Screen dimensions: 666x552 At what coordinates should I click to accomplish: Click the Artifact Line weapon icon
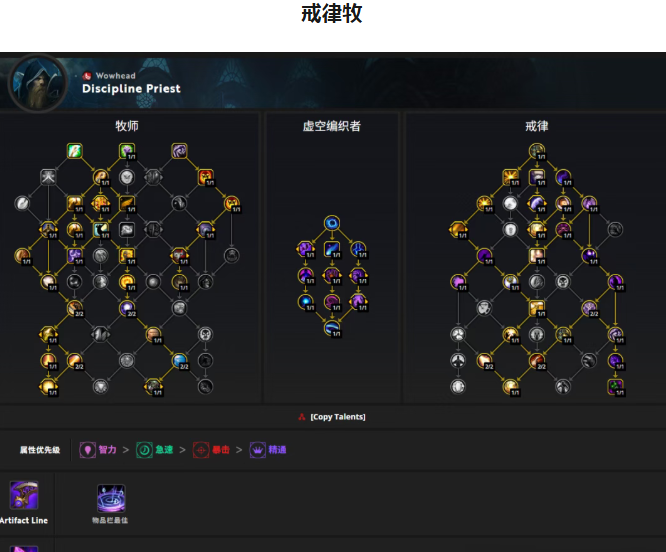pos(24,495)
